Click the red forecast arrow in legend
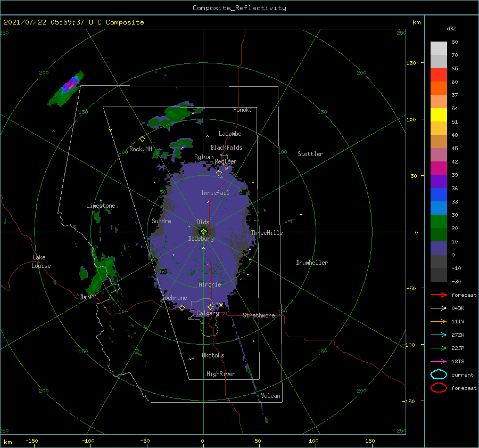Screen dimensions: 479x448 pyautogui.click(x=439, y=295)
